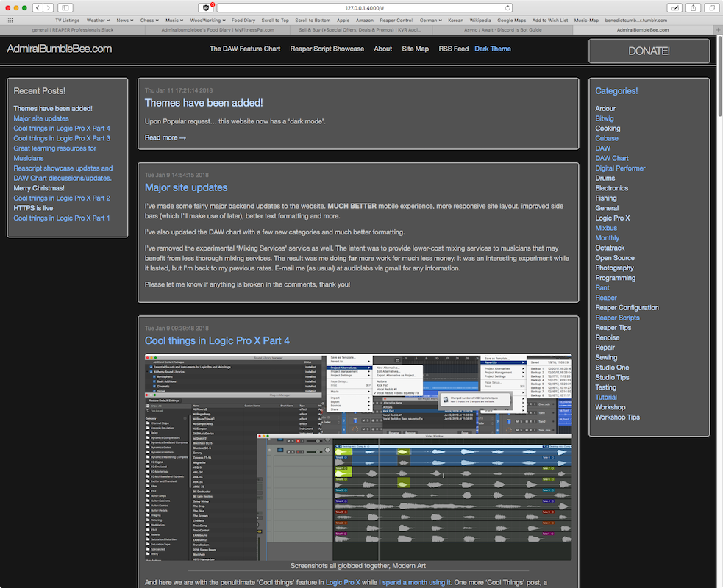723x588 pixels.
Task: Click the DONATE! button
Action: coord(649,51)
